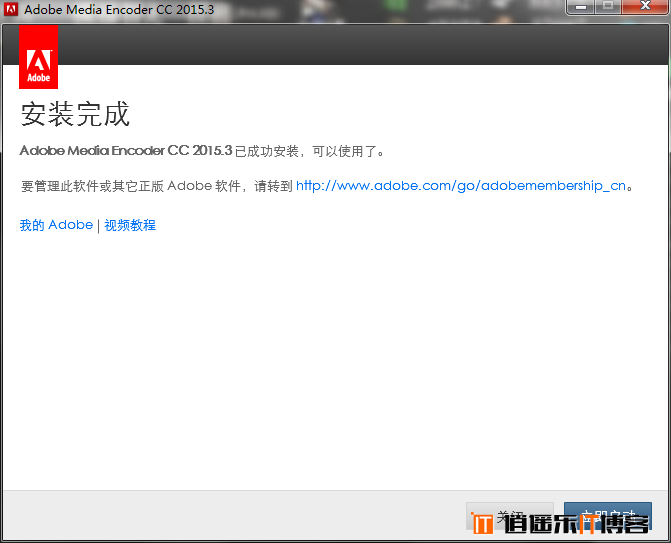Click the text "要管理此软件或其它正版 Adobe 软件"
671x543 pixels.
(x=131, y=186)
